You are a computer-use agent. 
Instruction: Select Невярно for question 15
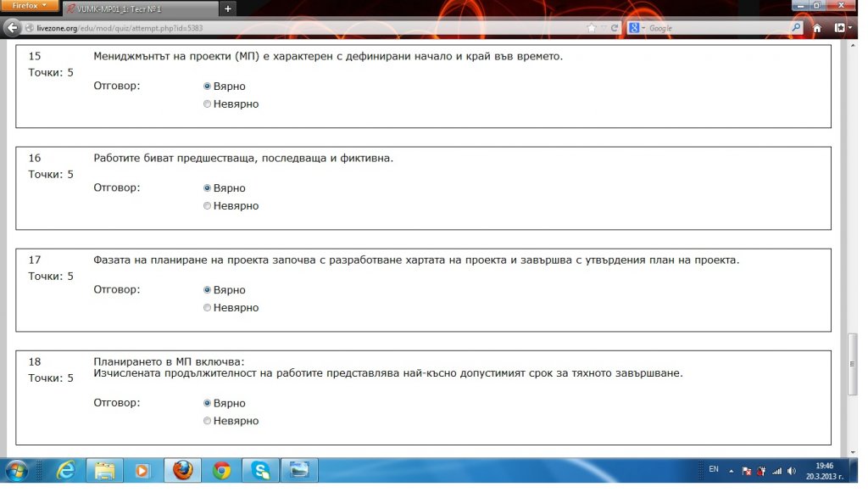207,104
